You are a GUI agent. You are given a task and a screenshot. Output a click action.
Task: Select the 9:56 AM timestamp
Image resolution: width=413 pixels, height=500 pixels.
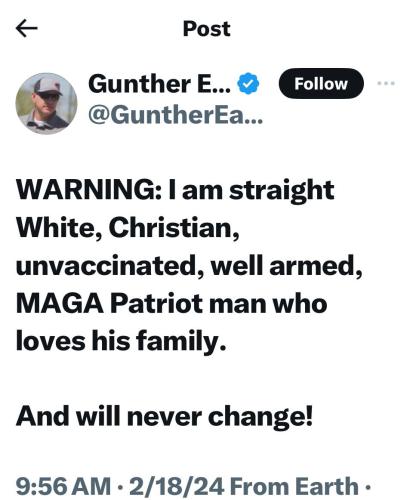pos(63,486)
